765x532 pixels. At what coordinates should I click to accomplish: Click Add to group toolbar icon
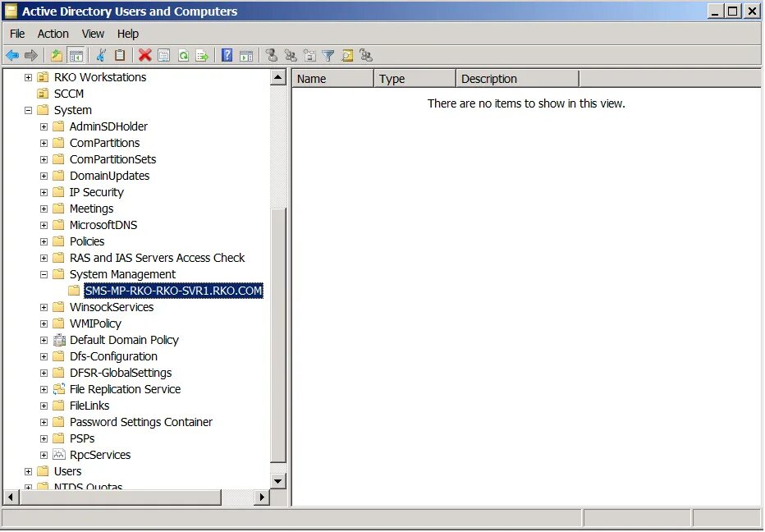(x=366, y=56)
